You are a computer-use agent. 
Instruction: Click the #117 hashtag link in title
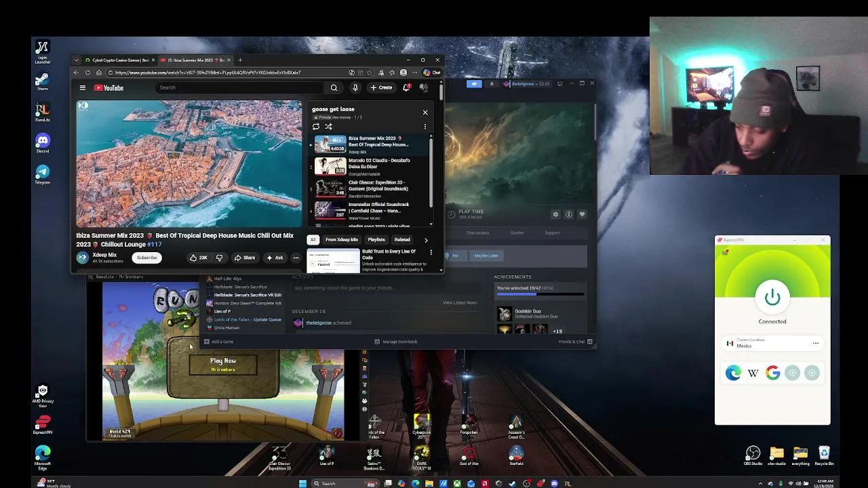[155, 244]
